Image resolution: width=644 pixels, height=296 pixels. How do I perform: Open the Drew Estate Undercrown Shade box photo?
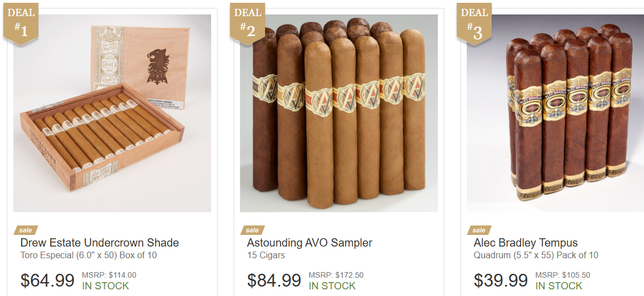(112, 113)
